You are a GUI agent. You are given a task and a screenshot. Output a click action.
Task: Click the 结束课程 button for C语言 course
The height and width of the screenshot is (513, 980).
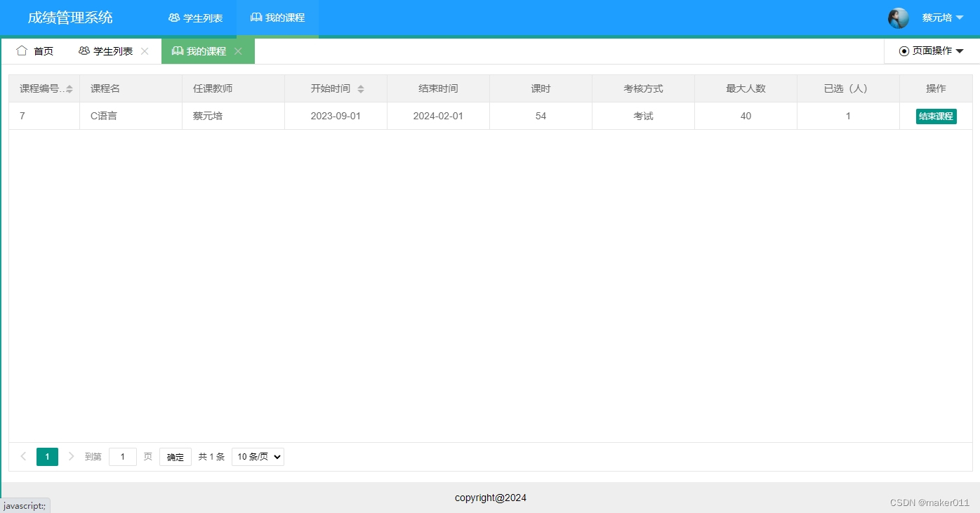click(x=936, y=116)
